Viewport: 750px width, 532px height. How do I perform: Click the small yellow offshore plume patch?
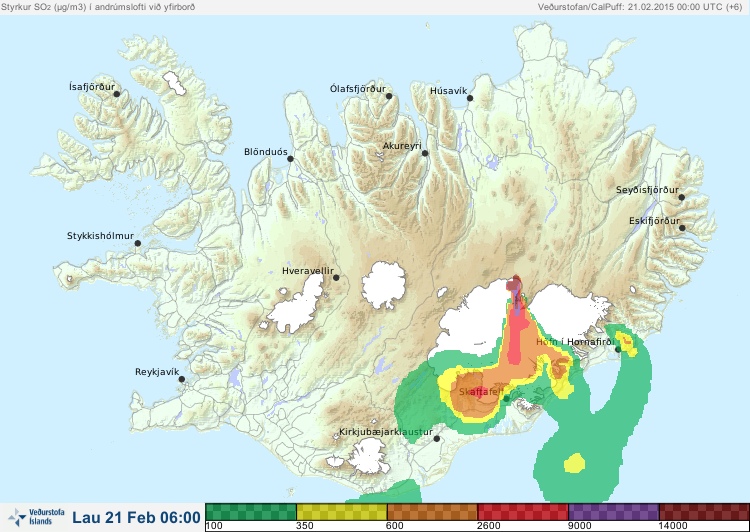(574, 463)
